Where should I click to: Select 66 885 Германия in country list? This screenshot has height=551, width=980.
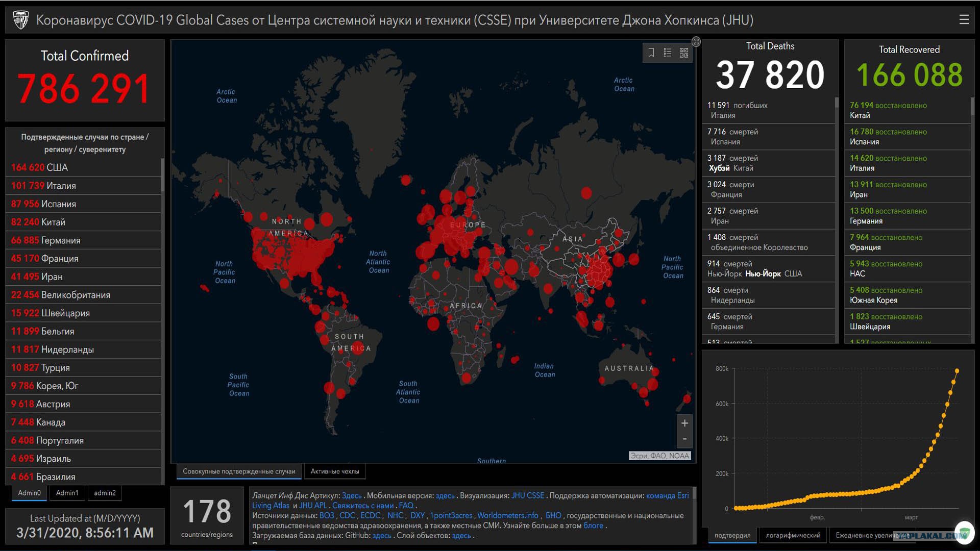tap(83, 240)
